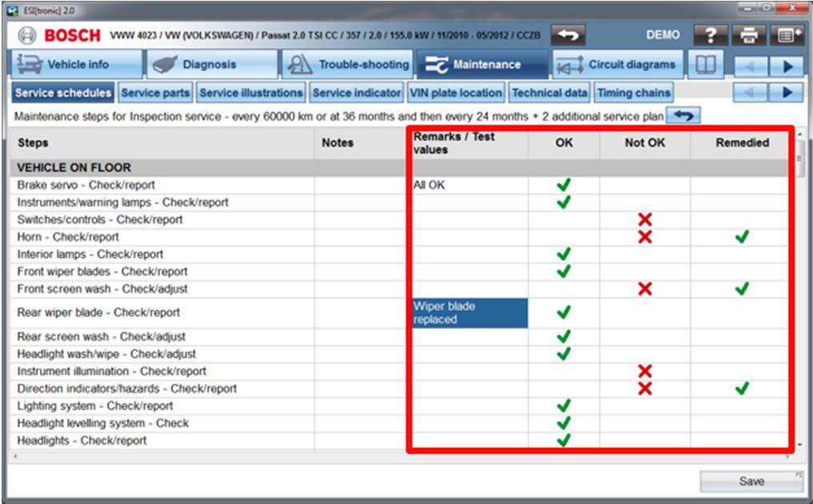This screenshot has height=504, width=813.
Task: Open help with the question mark icon
Action: 711,35
